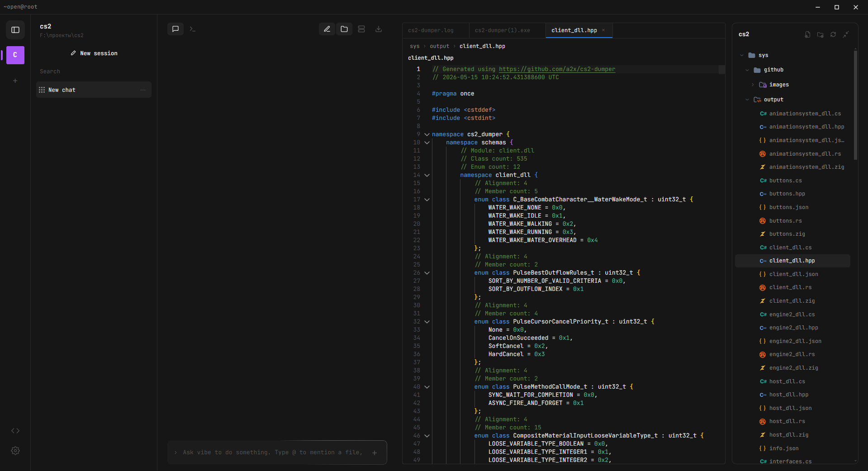The image size is (868, 471).
Task: Open client_dll.cs file
Action: 793,247
